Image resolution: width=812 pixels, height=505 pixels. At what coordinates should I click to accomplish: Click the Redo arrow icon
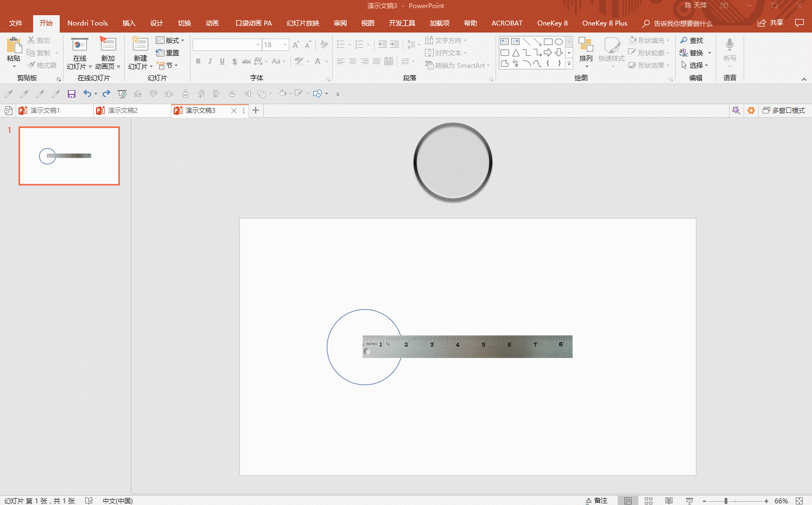pyautogui.click(x=106, y=94)
